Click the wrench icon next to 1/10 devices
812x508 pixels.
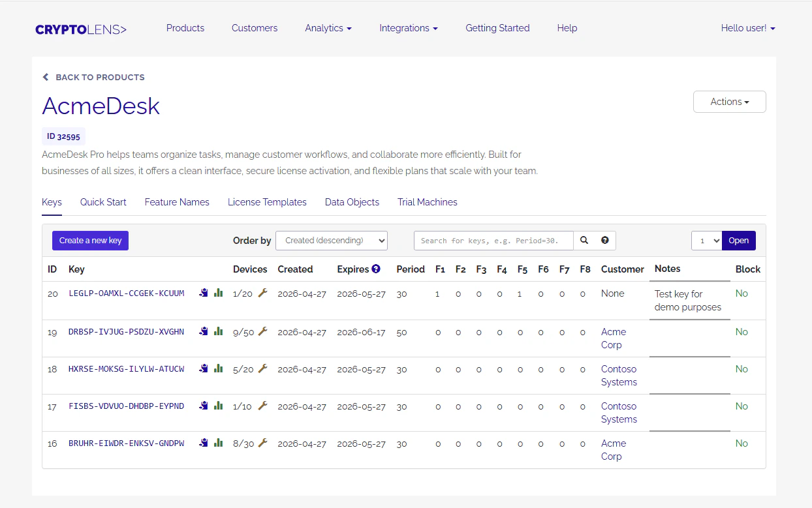coord(263,406)
